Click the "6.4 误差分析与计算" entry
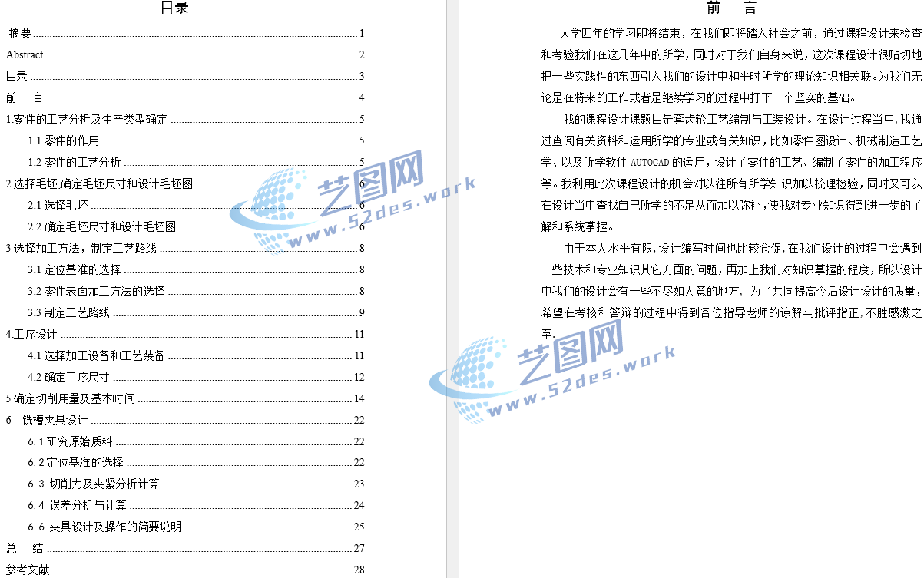 tap(196, 506)
